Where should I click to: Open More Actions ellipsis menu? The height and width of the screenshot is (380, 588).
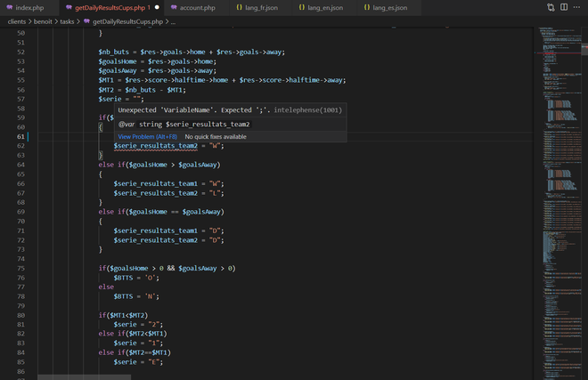[x=577, y=7]
